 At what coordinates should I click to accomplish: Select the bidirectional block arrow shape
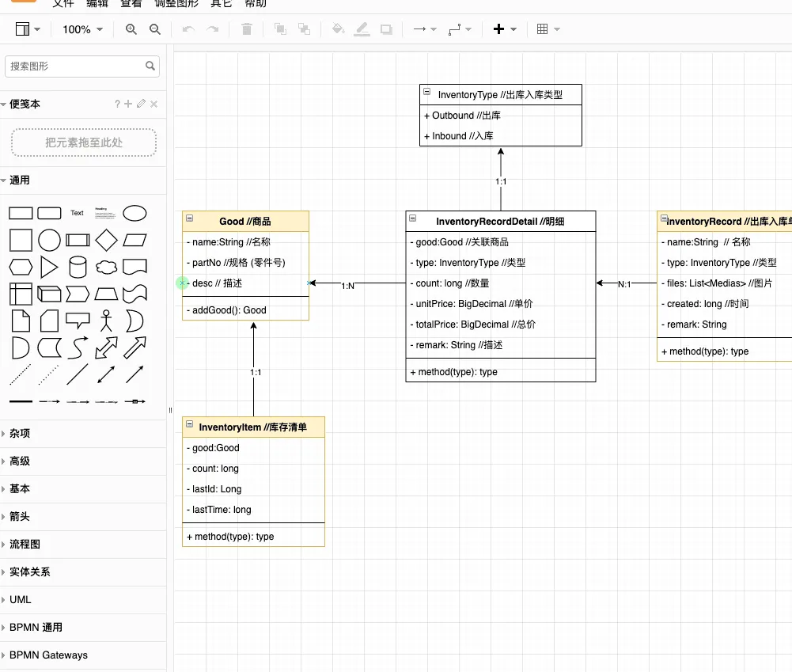(x=106, y=347)
